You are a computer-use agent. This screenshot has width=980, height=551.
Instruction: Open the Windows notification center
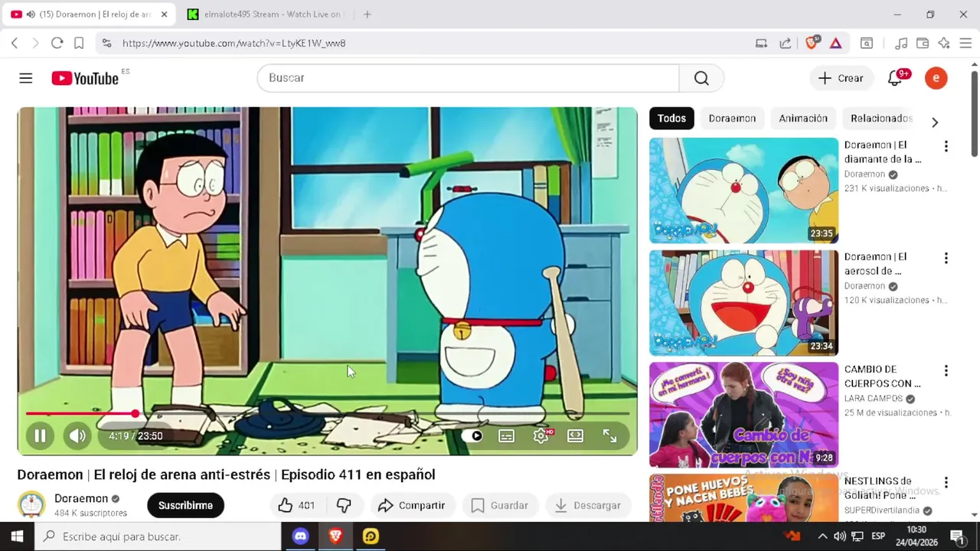tap(957, 536)
